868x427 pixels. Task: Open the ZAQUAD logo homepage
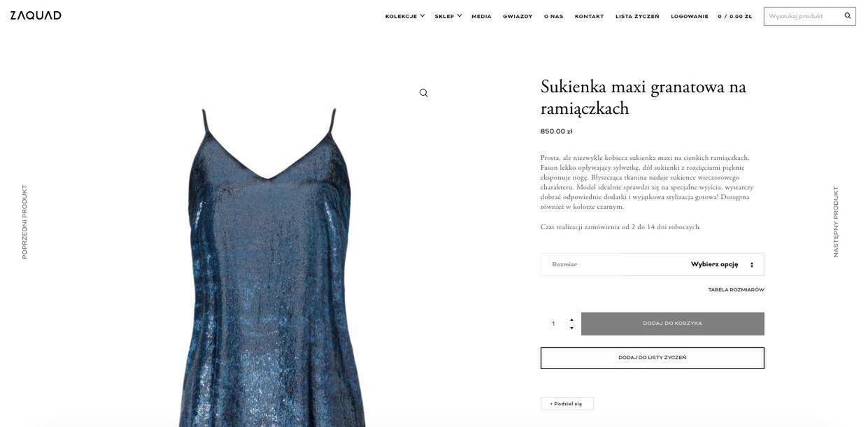[36, 15]
